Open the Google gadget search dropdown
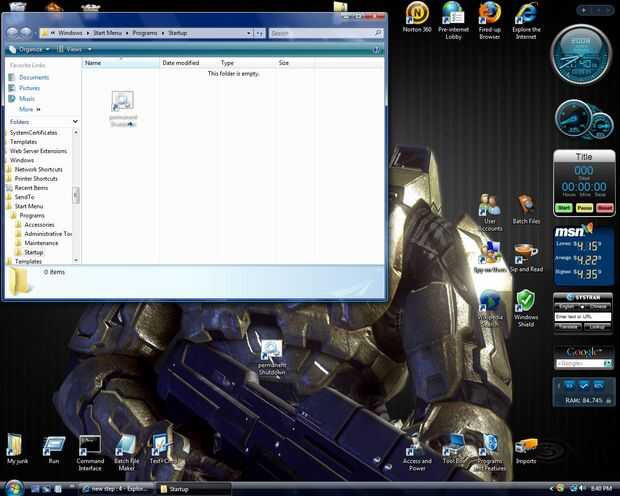Image resolution: width=620 pixels, height=496 pixels. tap(608, 363)
